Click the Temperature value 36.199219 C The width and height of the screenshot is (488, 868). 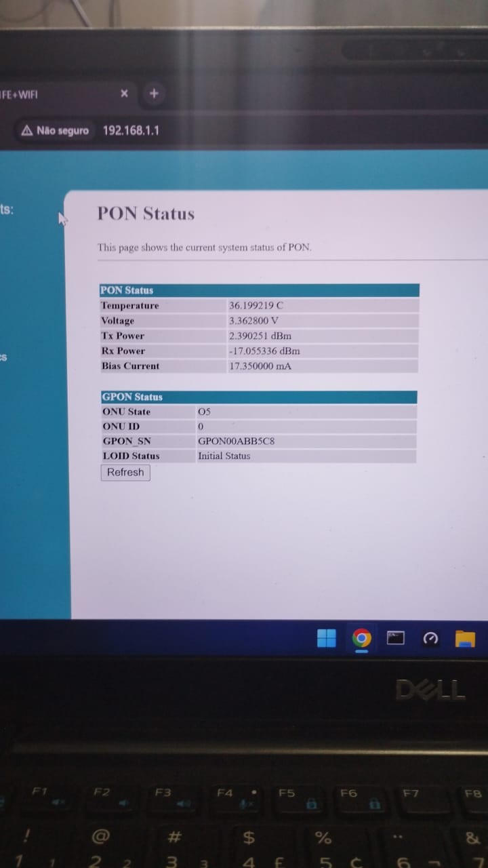coord(256,306)
